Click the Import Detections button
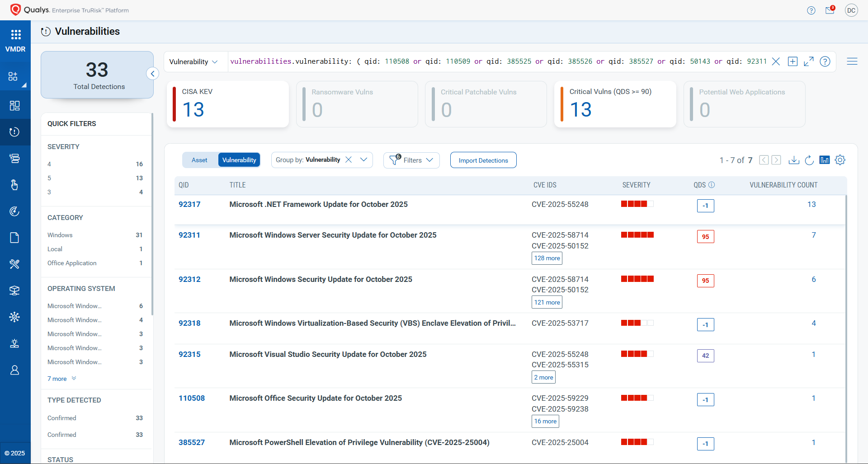Image resolution: width=868 pixels, height=464 pixels. [x=483, y=160]
